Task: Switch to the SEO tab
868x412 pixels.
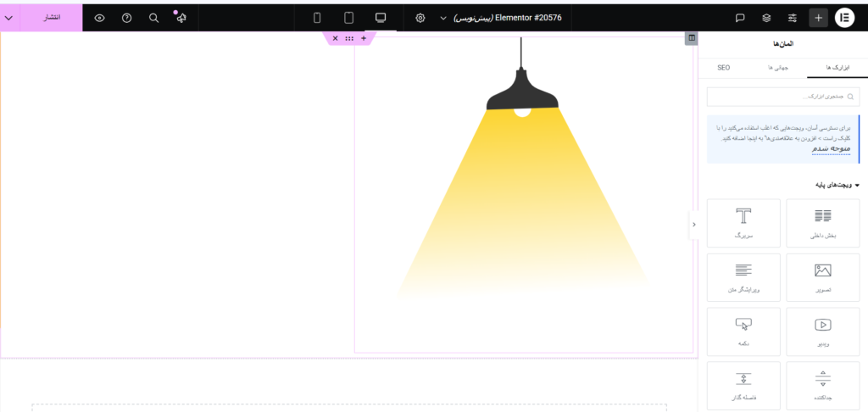Action: click(x=723, y=66)
